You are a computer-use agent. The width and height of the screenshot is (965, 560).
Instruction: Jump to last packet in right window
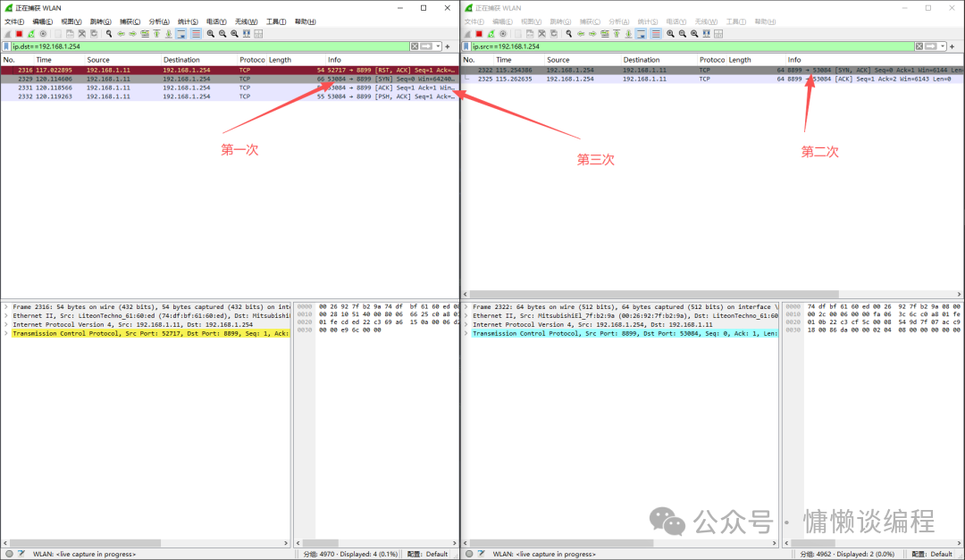[x=628, y=34]
